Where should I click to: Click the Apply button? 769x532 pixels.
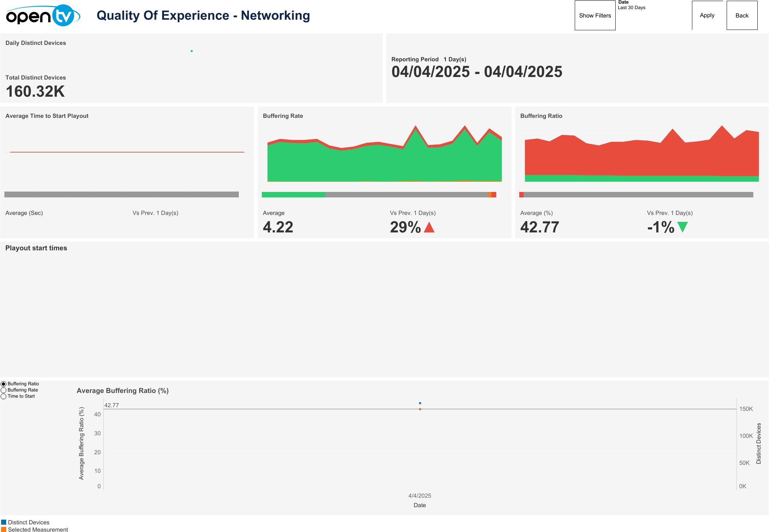point(707,15)
